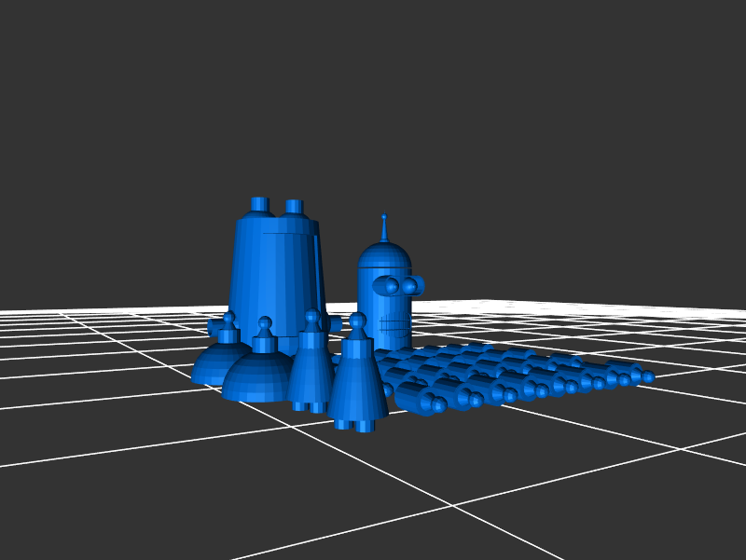Screen dimensions: 746x560
Task: Click the left neck cap atop torso
Action: (260, 205)
